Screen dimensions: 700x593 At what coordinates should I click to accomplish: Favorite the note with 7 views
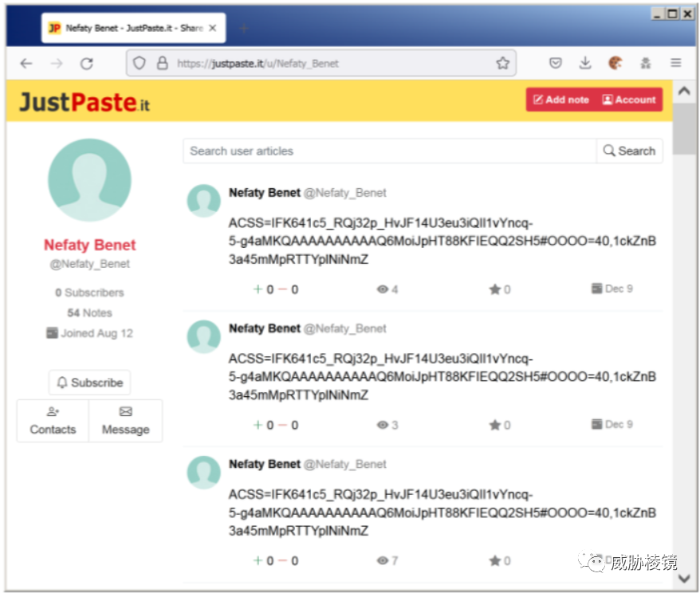tap(494, 560)
